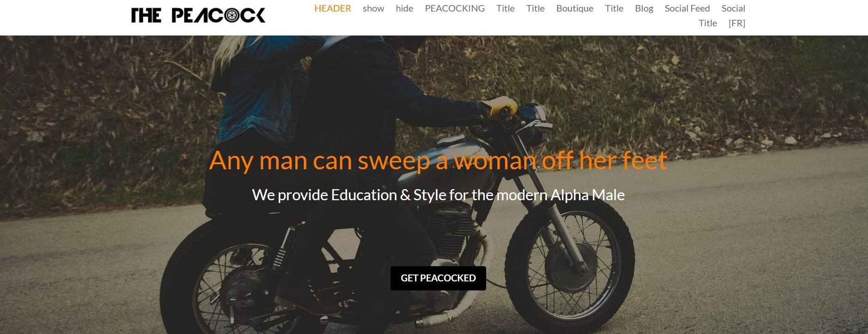The height and width of the screenshot is (334, 868).
Task: Switch language via [FR] link
Action: coord(737,23)
